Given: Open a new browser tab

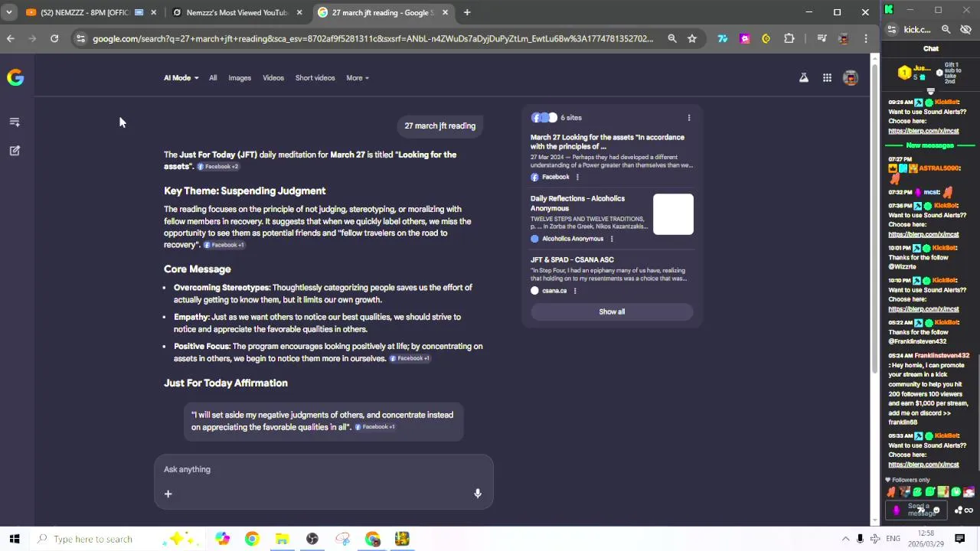Looking at the screenshot, I should [467, 12].
